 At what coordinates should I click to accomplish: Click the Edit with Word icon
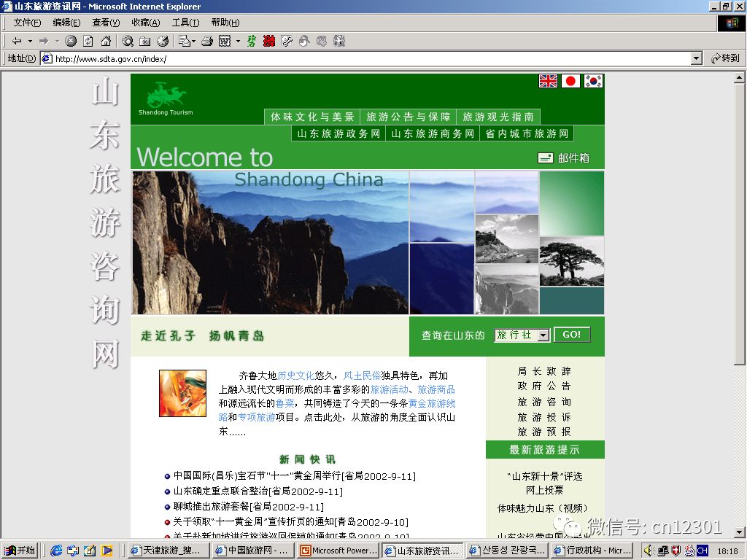tap(225, 41)
